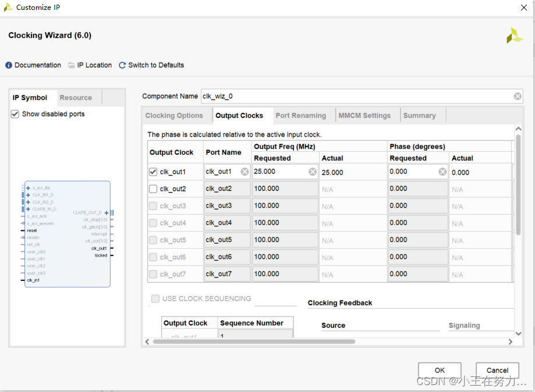Viewport: 535px width, 392px height.
Task: Select the IP Symbol tab
Action: coord(30,98)
